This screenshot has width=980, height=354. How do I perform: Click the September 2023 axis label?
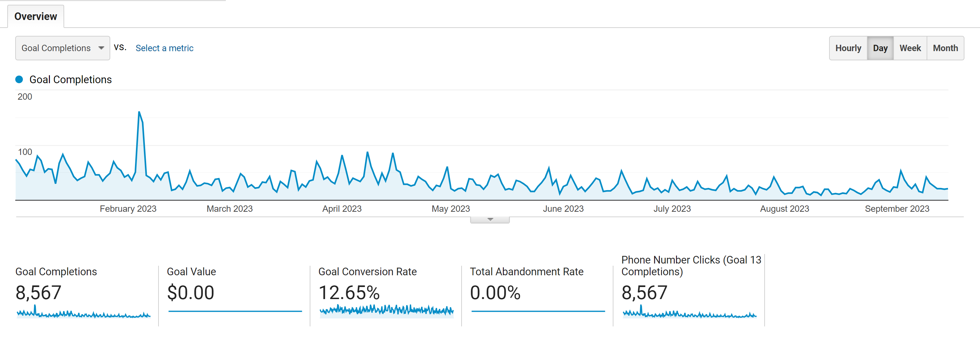pos(897,209)
